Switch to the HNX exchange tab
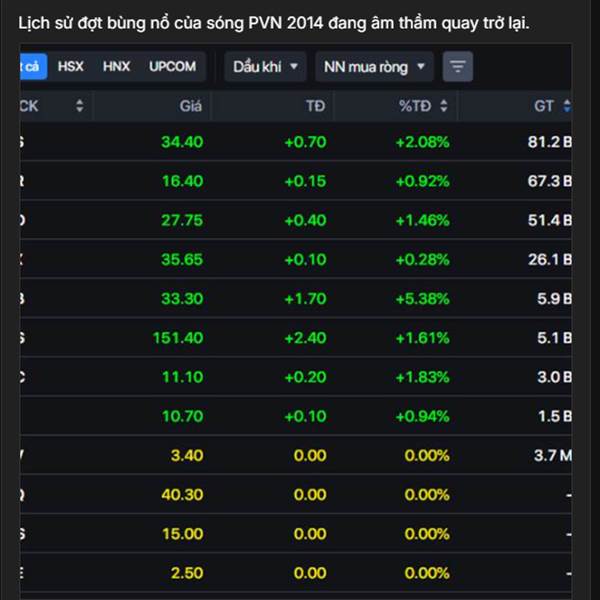This screenshot has height=600, width=600. click(116, 67)
